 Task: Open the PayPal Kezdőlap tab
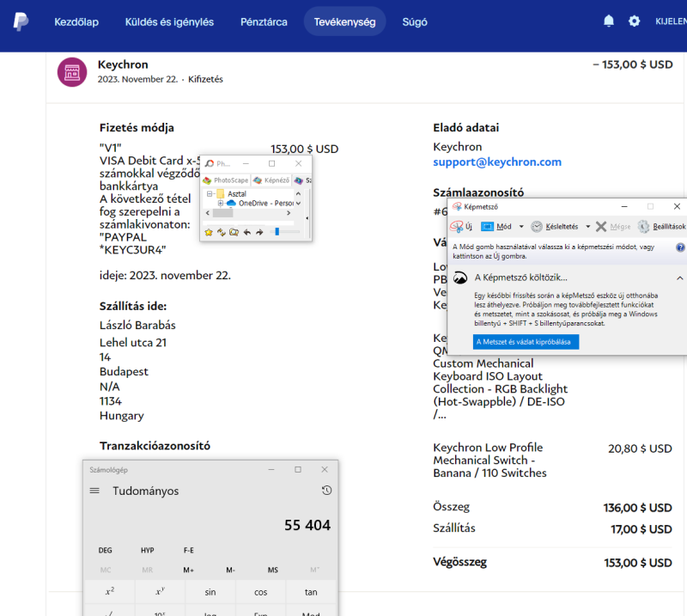(76, 22)
